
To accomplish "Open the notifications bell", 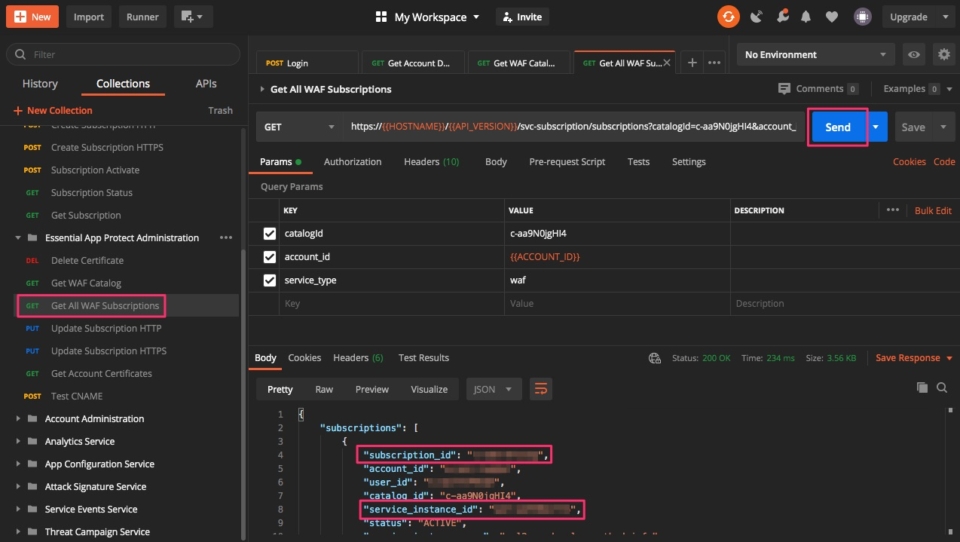I will [x=806, y=17].
